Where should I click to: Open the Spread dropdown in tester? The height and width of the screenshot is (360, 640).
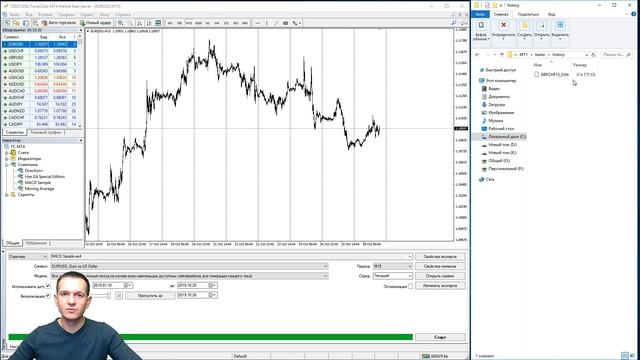(393, 276)
